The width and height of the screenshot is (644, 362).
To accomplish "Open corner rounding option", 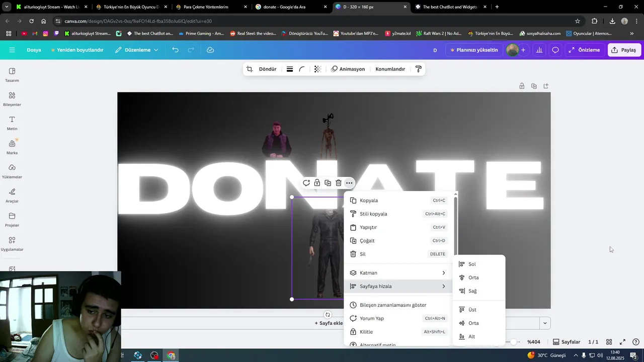I will pyautogui.click(x=302, y=69).
